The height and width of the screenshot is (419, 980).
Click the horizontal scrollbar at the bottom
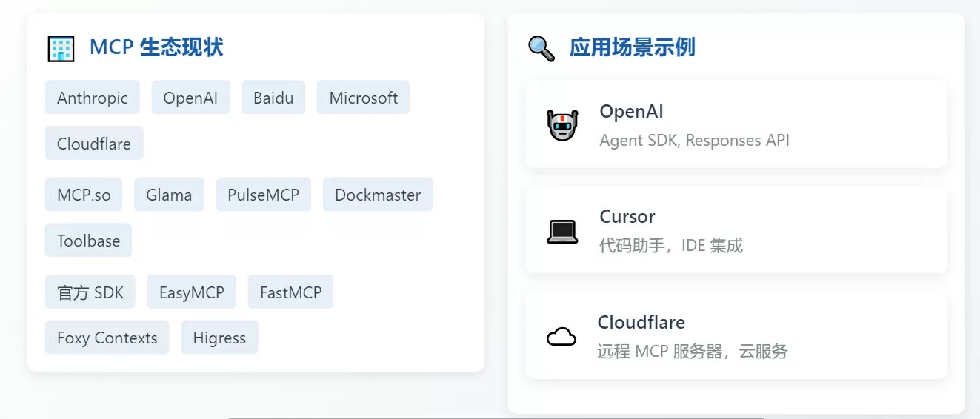[496, 418]
